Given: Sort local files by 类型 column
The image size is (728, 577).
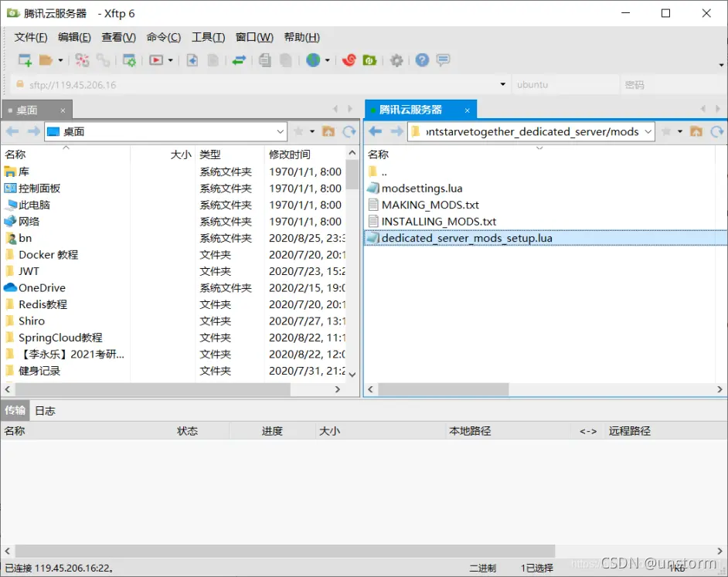Looking at the screenshot, I should [230, 154].
